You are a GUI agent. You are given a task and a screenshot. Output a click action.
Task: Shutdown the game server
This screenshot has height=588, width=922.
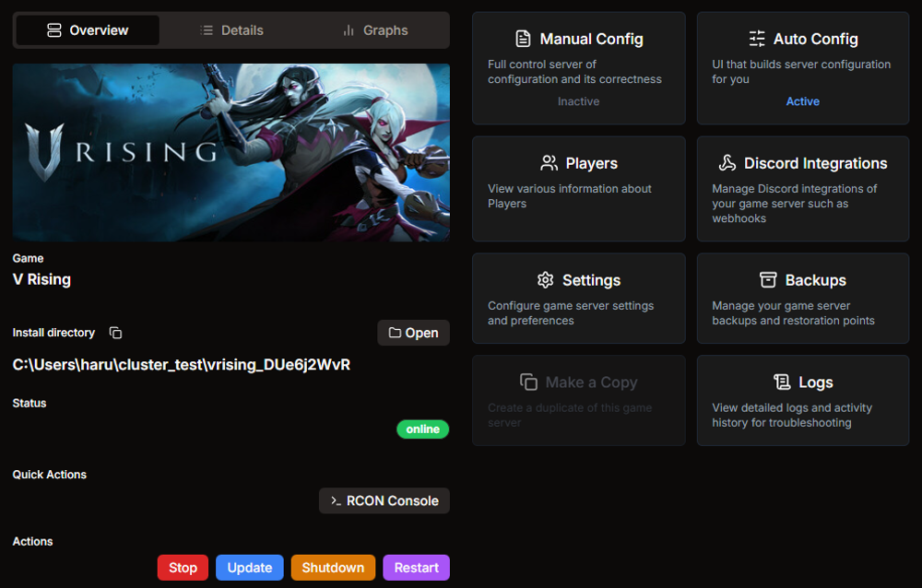pyautogui.click(x=333, y=568)
